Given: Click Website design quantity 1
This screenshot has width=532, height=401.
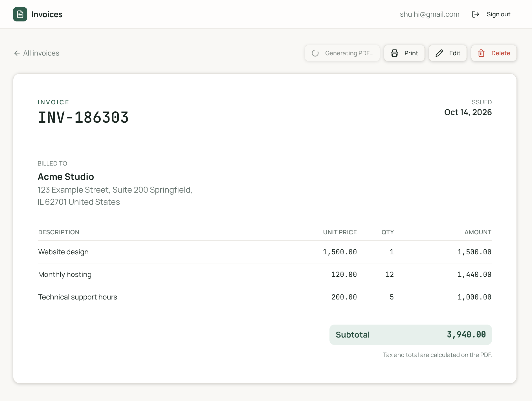Looking at the screenshot, I should pos(392,252).
